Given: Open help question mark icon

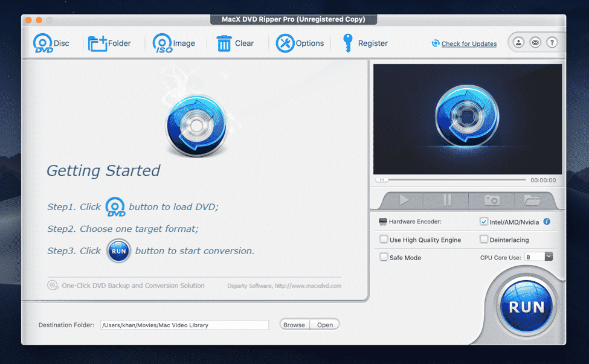Looking at the screenshot, I should [x=552, y=43].
